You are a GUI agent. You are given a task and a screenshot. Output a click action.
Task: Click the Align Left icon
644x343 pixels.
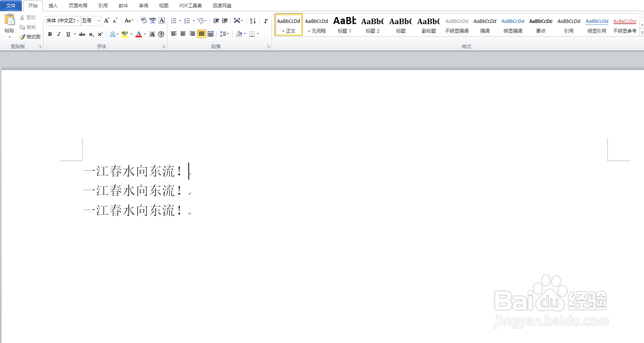click(174, 34)
